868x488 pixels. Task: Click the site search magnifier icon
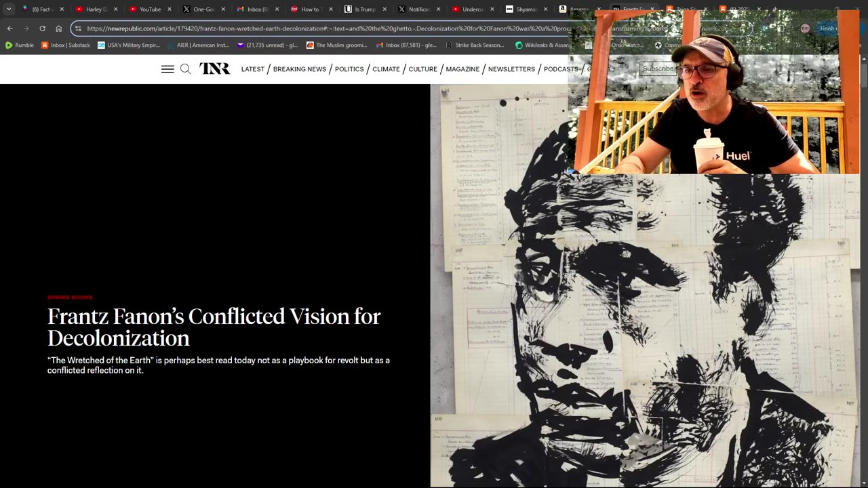185,69
